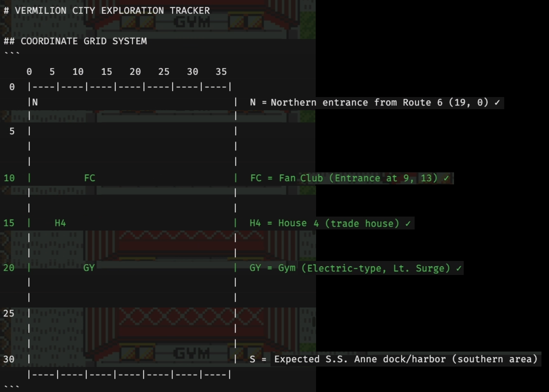Click the column label 30 in header
Viewport: 549px width, 392px height.
(192, 72)
